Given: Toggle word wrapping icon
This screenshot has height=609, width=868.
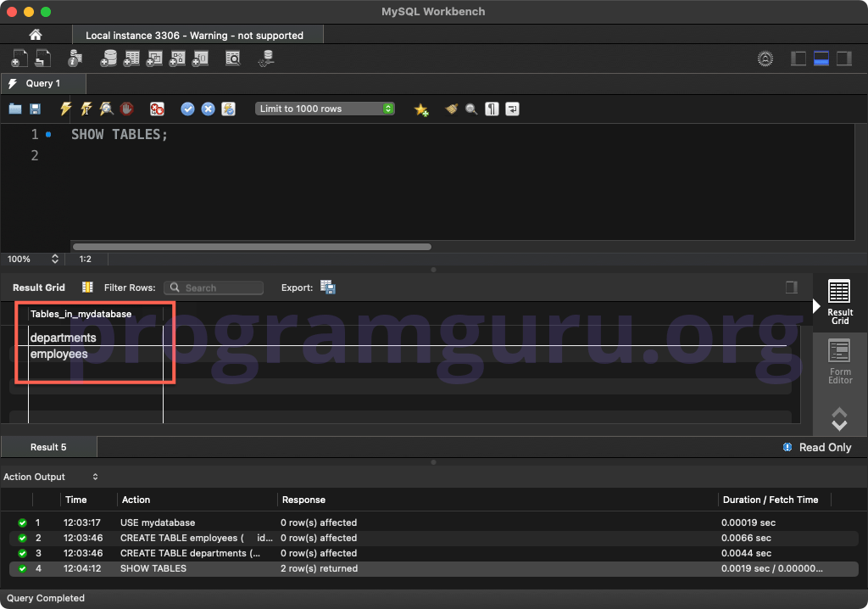Looking at the screenshot, I should coord(512,109).
